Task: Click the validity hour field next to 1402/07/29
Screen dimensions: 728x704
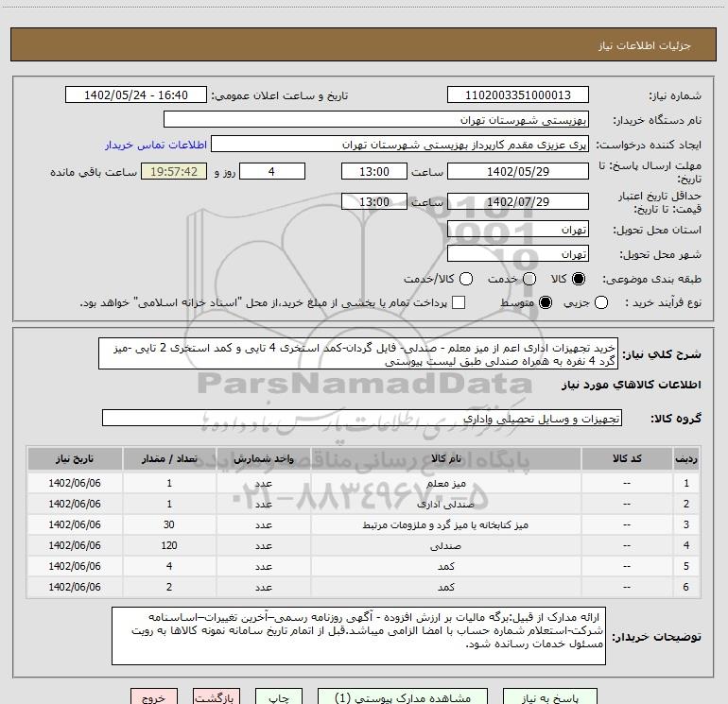Action: pos(374,201)
